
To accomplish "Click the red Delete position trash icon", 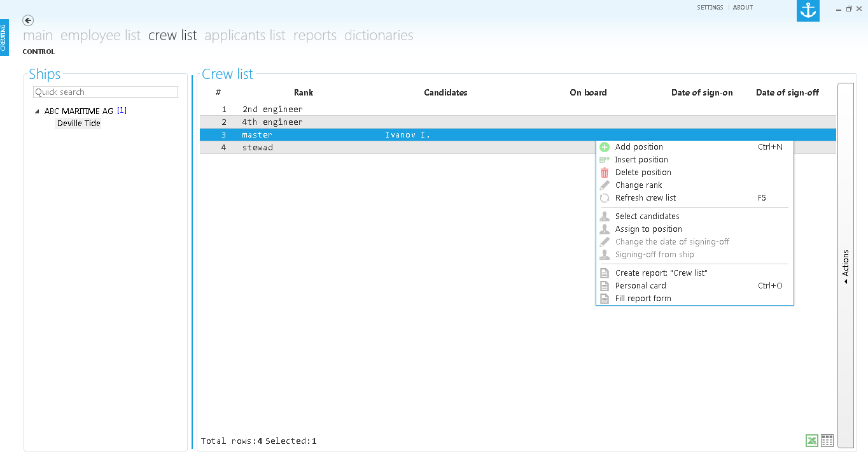I will pyautogui.click(x=605, y=173).
